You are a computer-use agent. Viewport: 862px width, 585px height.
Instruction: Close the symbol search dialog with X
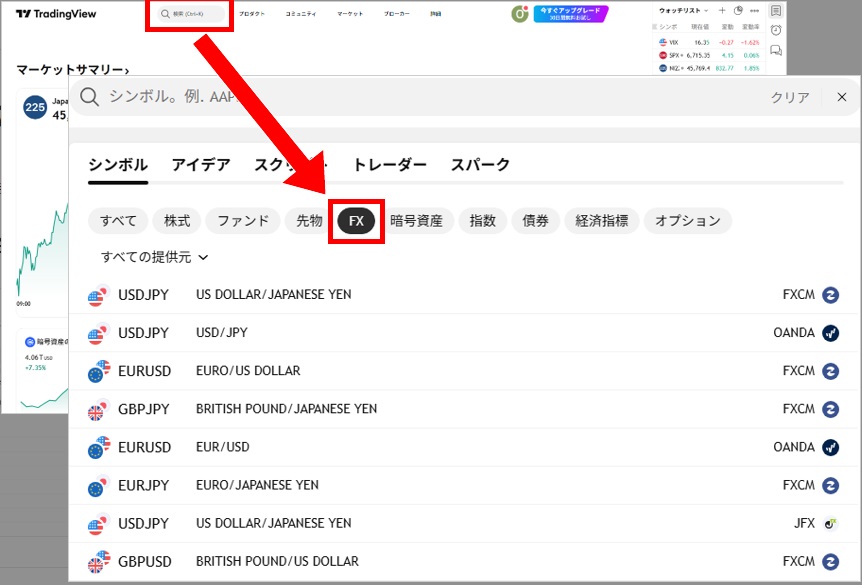[841, 97]
